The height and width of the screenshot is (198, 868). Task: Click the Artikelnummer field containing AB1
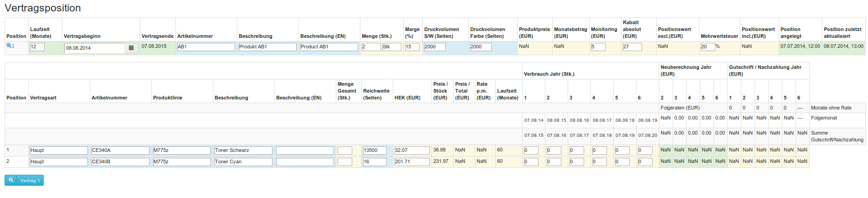point(206,47)
